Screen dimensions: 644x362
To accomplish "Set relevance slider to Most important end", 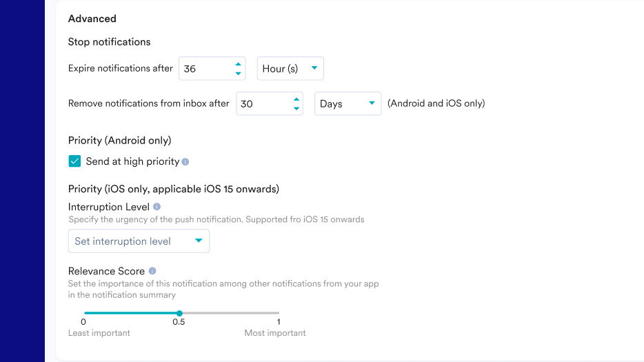I will [x=279, y=313].
